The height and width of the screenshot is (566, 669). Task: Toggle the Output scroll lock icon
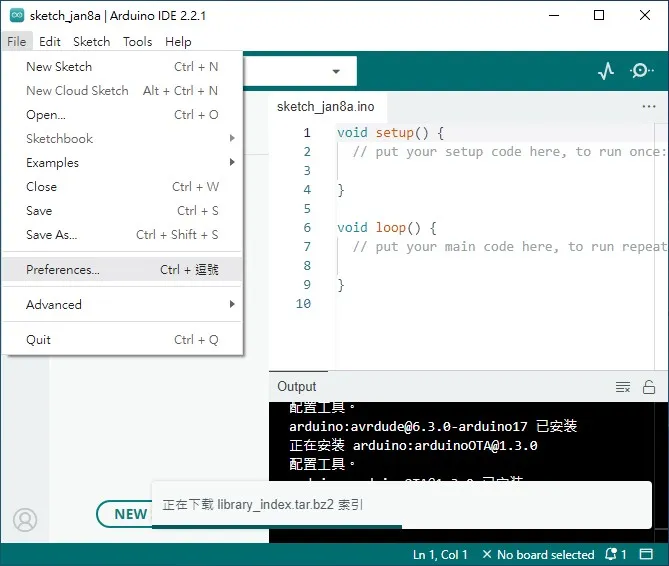coord(649,387)
